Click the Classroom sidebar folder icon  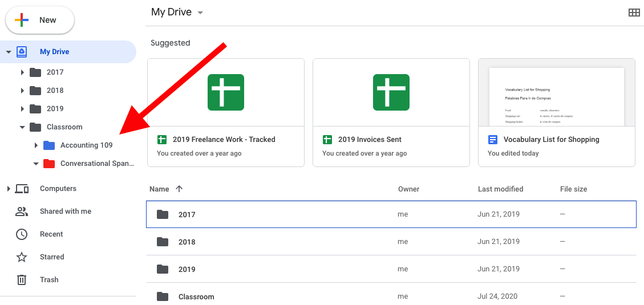[x=36, y=127]
